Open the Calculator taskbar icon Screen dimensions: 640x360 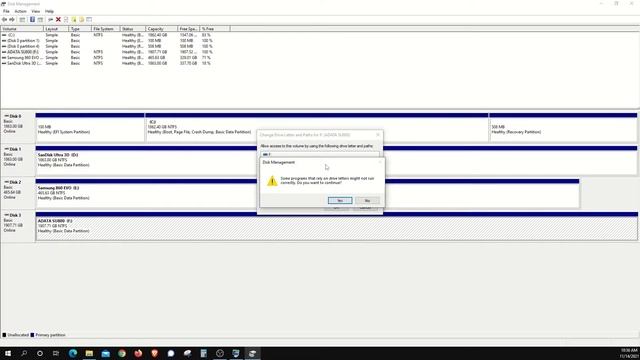tap(204, 353)
